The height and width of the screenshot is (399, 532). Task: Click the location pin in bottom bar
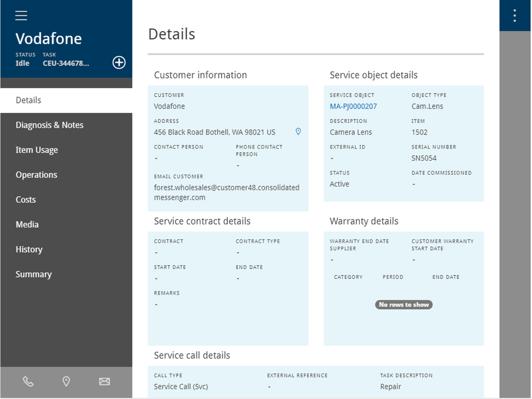pyautogui.click(x=66, y=381)
